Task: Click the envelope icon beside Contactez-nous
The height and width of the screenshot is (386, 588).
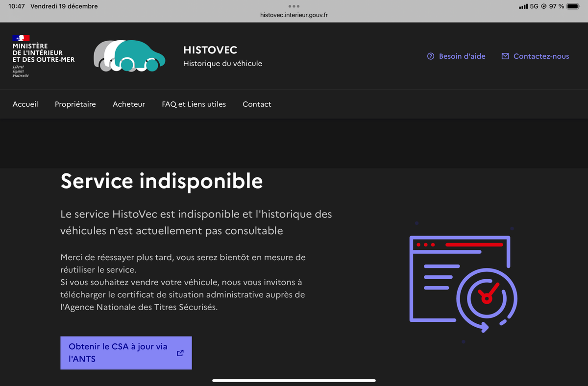Action: click(505, 56)
